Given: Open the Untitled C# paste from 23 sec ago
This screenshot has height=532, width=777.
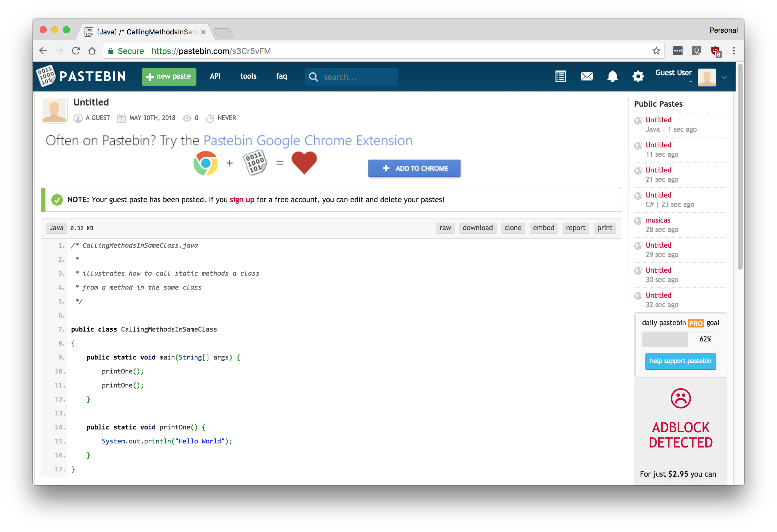Looking at the screenshot, I should coord(658,195).
